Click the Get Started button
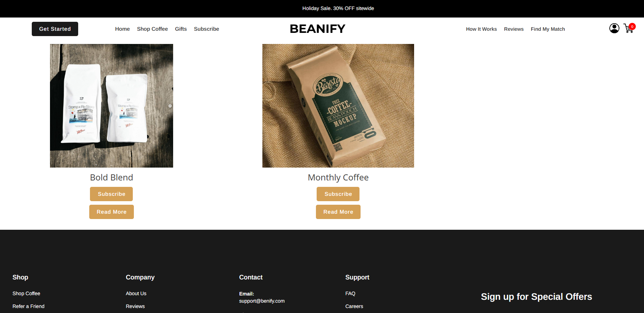Viewport: 644px width, 313px height. [x=55, y=29]
